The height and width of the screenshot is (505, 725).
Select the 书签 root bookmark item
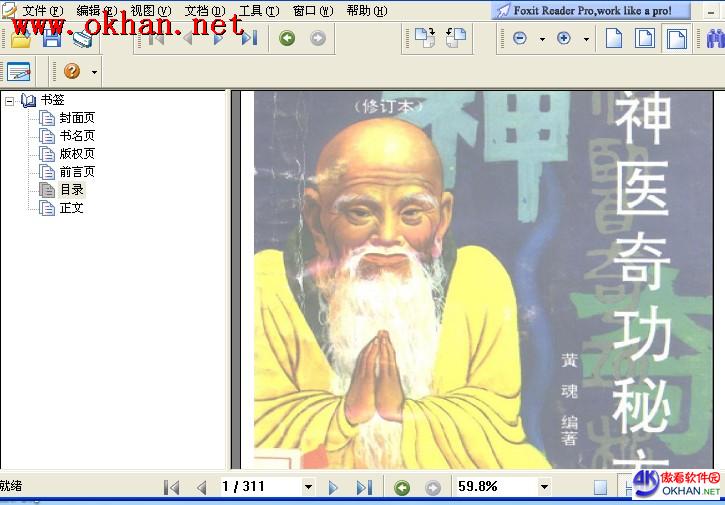tap(52, 100)
